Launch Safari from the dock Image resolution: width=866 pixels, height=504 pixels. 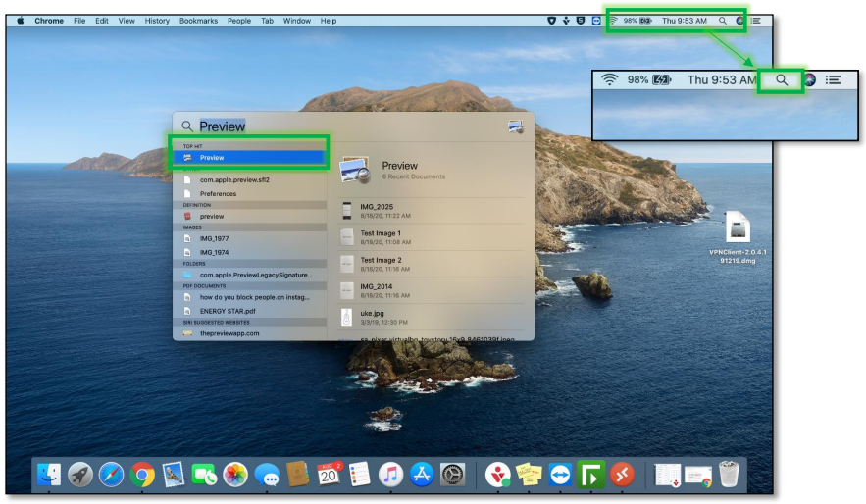(x=111, y=476)
